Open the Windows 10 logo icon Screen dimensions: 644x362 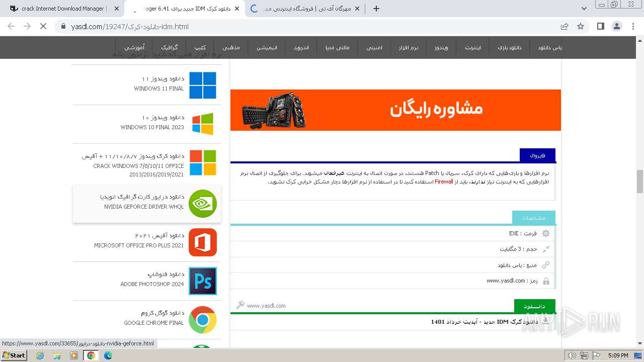(203, 124)
